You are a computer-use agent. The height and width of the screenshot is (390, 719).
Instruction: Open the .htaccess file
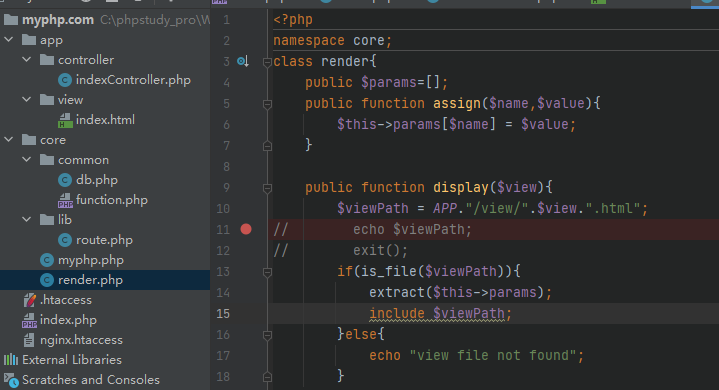click(x=66, y=300)
